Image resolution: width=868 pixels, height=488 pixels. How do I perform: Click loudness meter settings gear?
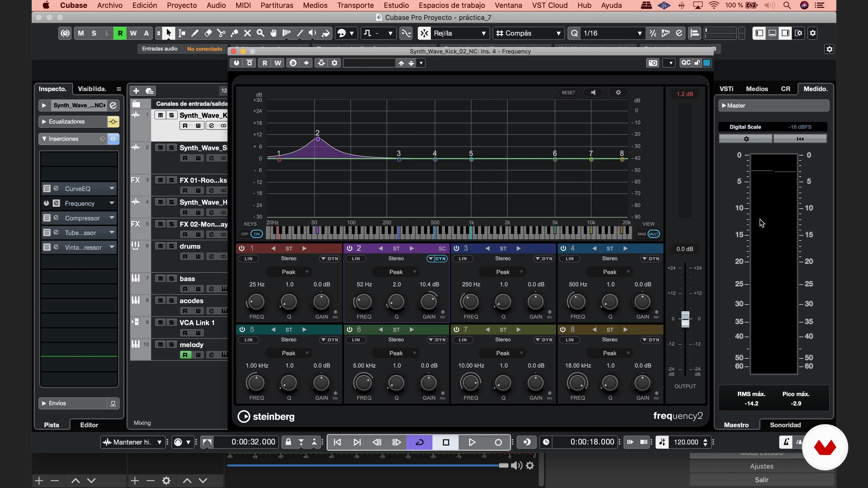[x=746, y=139]
